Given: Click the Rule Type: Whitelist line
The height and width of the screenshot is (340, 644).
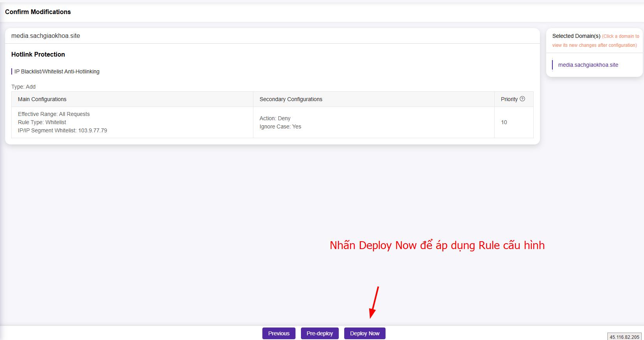Looking at the screenshot, I should [42, 122].
